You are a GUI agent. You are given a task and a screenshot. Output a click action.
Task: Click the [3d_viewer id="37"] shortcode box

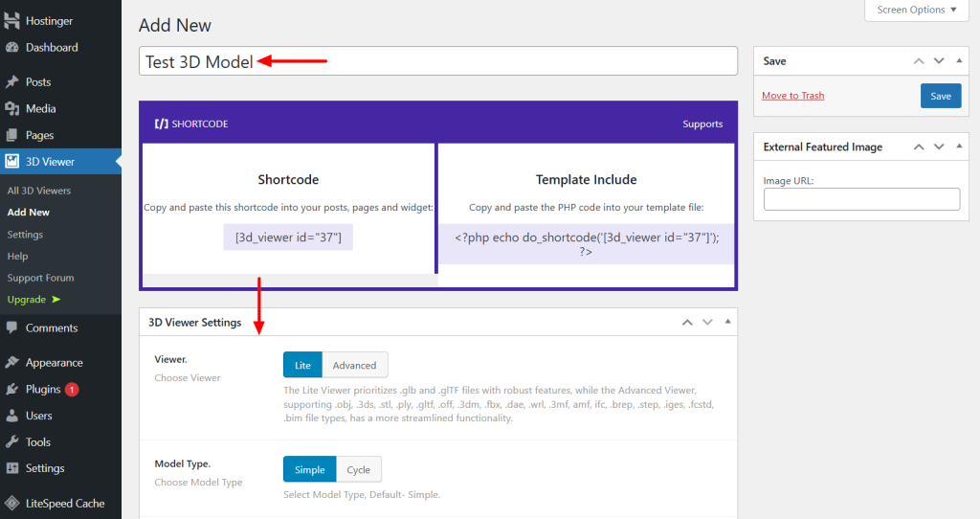[x=288, y=237]
